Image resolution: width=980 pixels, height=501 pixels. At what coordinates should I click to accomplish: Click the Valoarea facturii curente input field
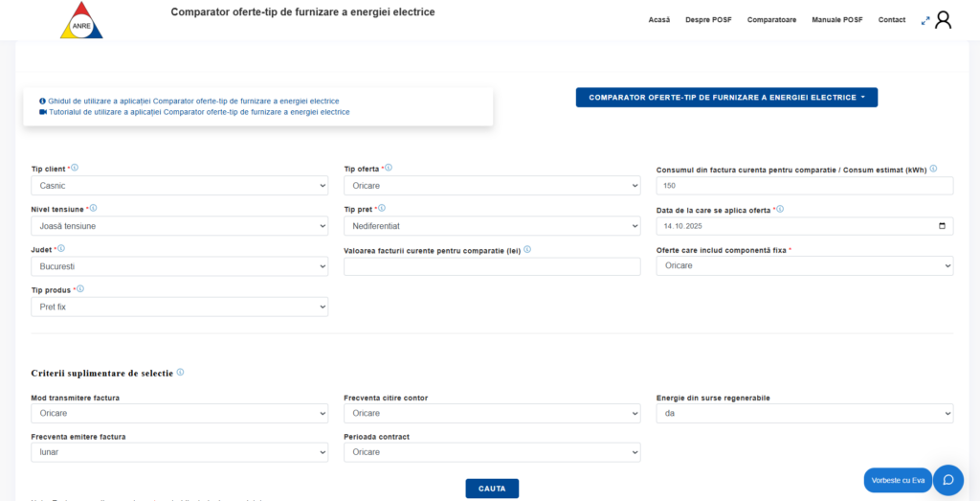492,266
